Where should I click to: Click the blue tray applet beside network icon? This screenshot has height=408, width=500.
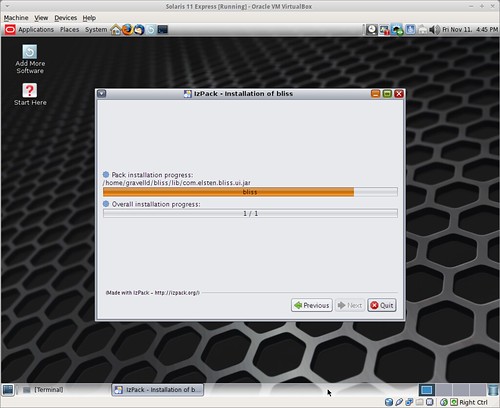coord(410,30)
